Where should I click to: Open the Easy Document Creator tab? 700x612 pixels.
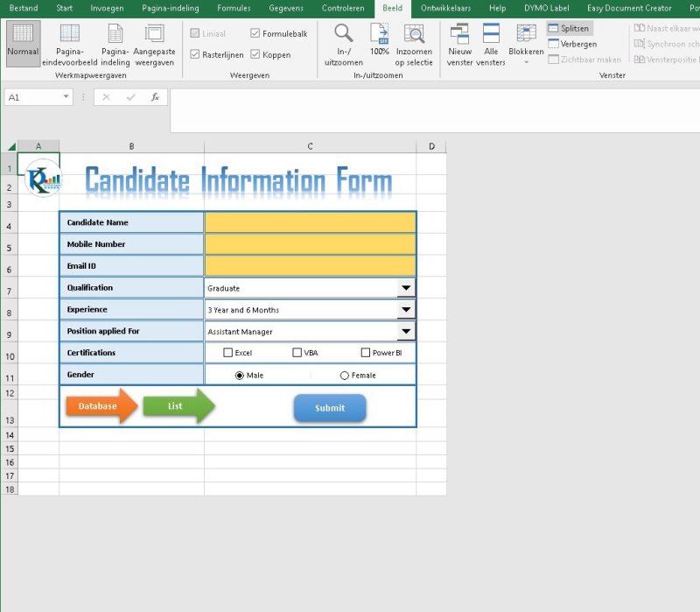click(629, 8)
